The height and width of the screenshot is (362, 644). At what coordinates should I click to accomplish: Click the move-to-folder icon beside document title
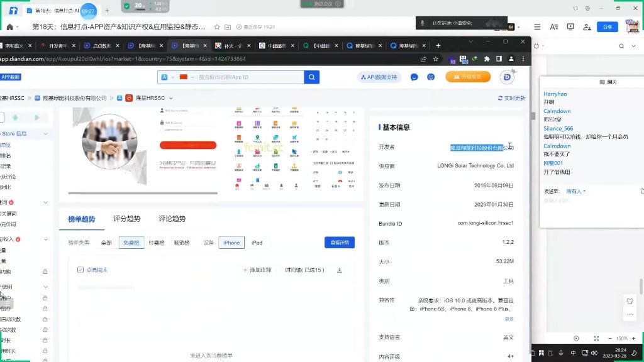[228, 27]
